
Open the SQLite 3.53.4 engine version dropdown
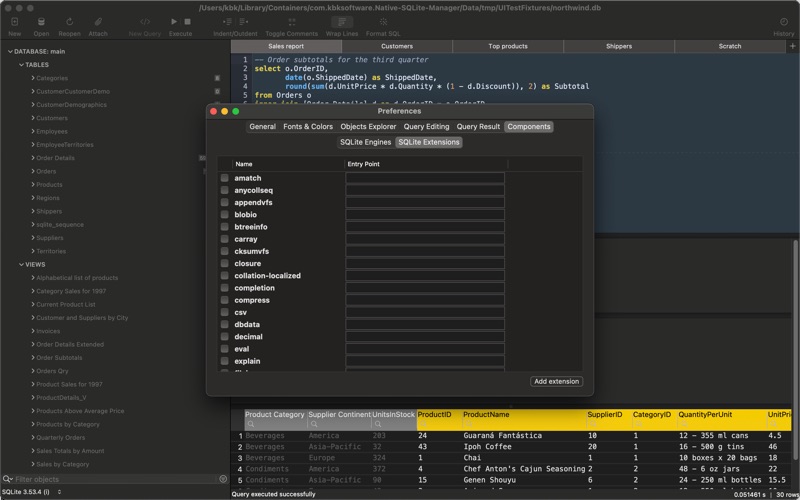(32, 492)
